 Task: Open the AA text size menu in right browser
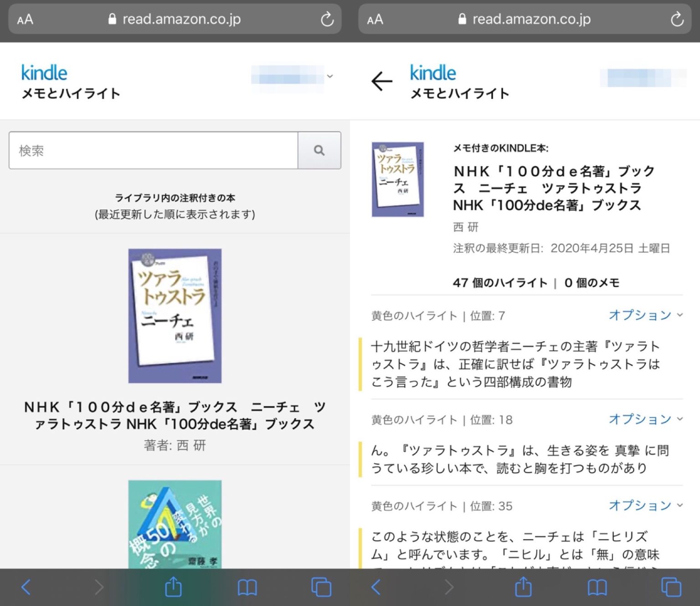click(x=375, y=20)
